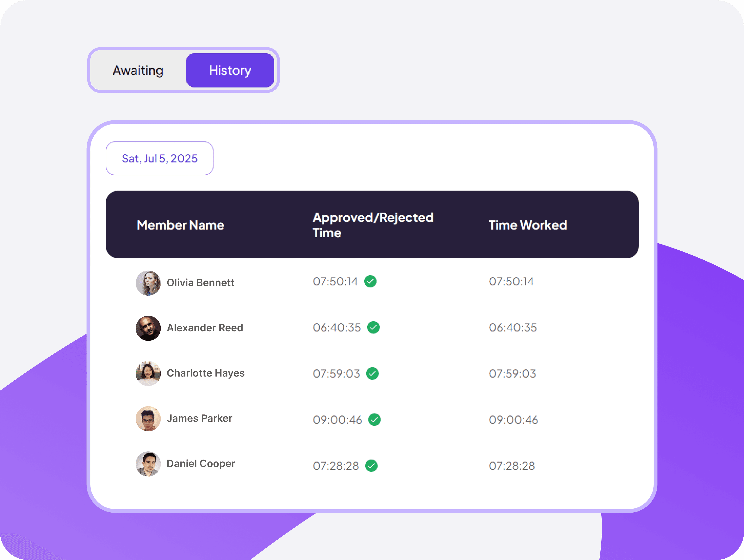Select the History tab
This screenshot has height=560, width=744.
(230, 70)
